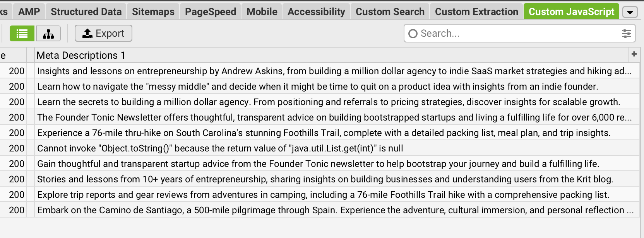This screenshot has width=644, height=238.
Task: Click the search magnifier circle icon
Action: point(413,34)
